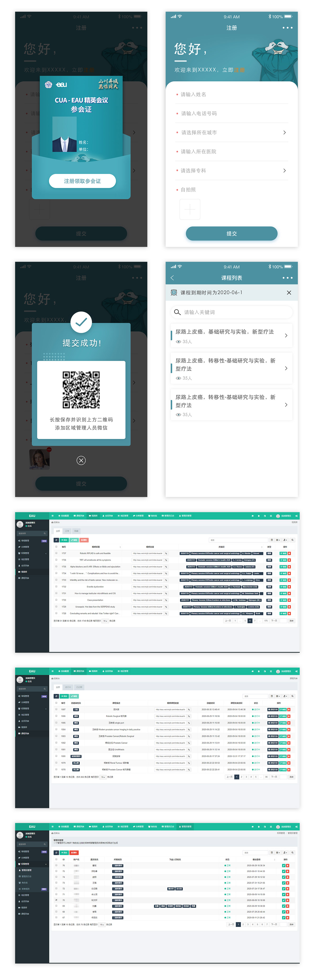Open the 请选择专科 specialty picker

pos(232,171)
